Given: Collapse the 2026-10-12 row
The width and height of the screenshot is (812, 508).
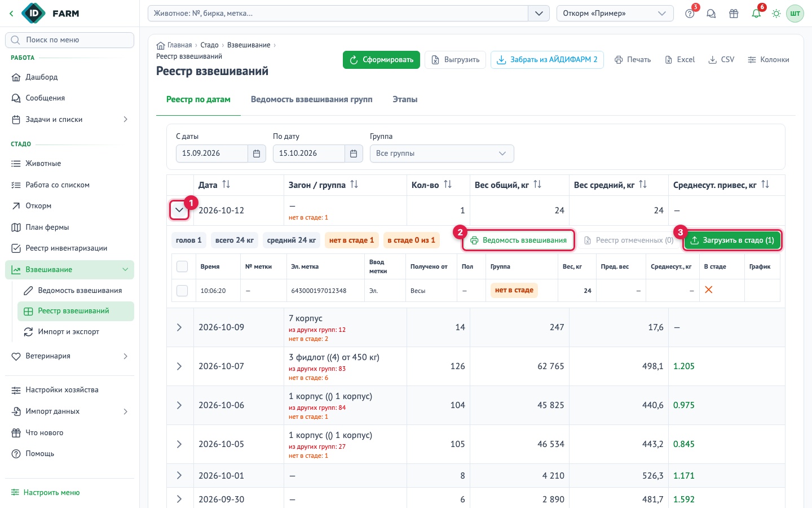Looking at the screenshot, I should coord(179,210).
